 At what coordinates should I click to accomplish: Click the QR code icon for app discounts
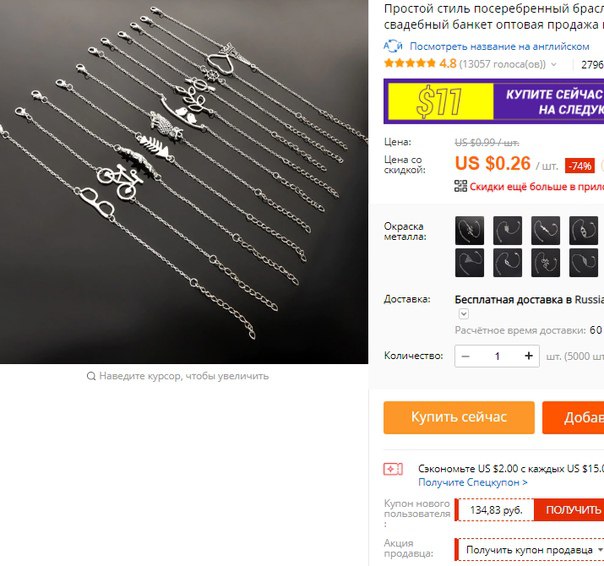click(461, 186)
